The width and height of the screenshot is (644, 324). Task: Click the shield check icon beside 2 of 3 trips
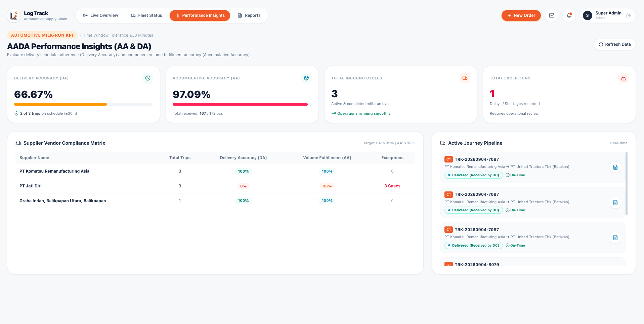point(16,113)
